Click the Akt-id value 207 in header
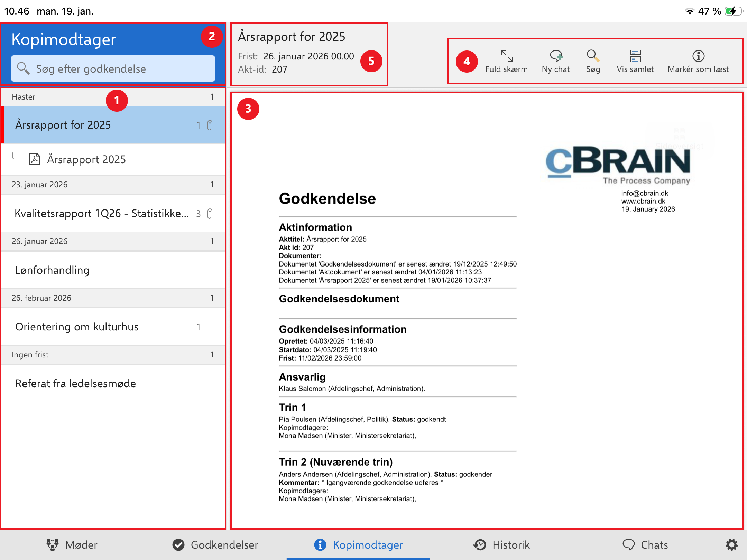This screenshot has width=747, height=560. click(x=279, y=69)
